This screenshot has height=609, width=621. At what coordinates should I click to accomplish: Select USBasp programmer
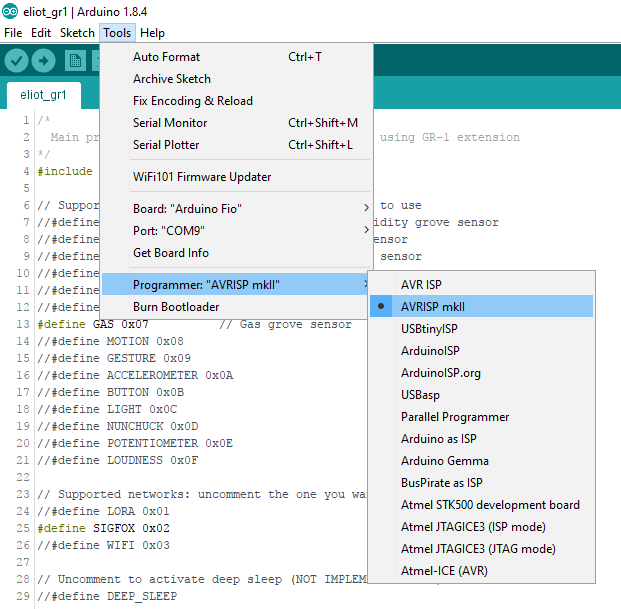(x=482, y=394)
